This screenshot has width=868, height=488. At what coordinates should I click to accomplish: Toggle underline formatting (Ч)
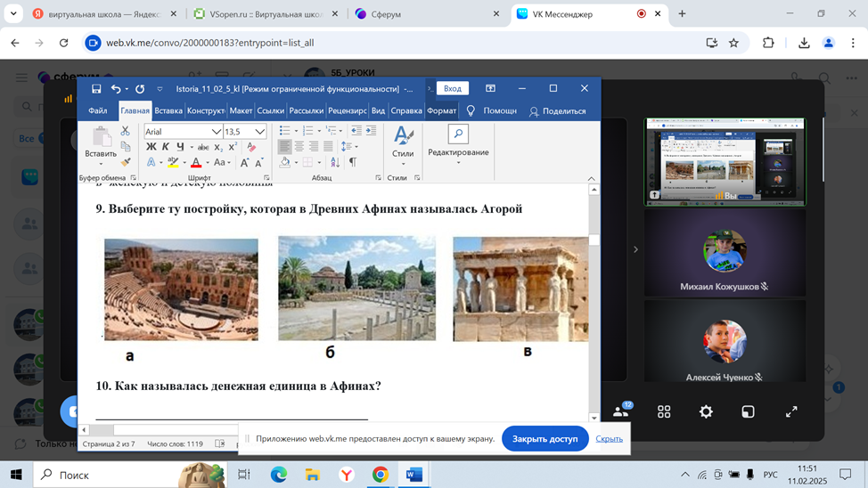point(180,147)
